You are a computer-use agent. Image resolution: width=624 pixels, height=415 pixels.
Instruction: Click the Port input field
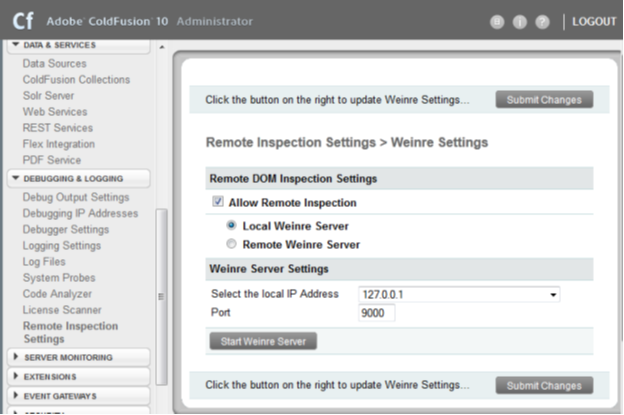[x=377, y=313]
